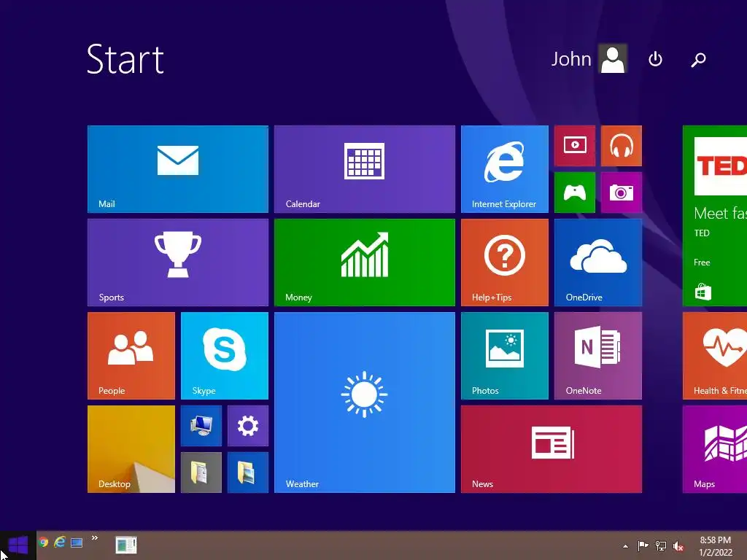Open the Pictures folder tile
The image size is (747, 560).
click(248, 472)
